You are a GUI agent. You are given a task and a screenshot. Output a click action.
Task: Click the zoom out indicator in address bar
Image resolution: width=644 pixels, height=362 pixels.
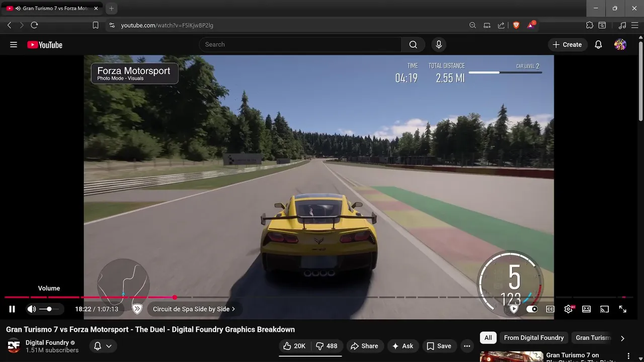pyautogui.click(x=472, y=25)
